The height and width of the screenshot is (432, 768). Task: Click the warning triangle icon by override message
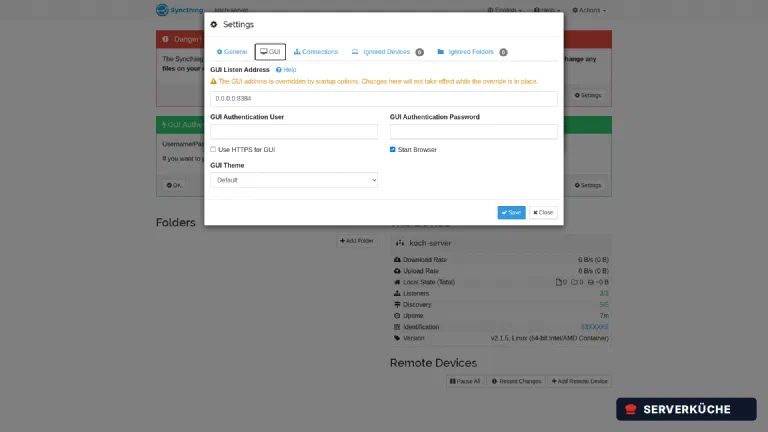pos(213,82)
